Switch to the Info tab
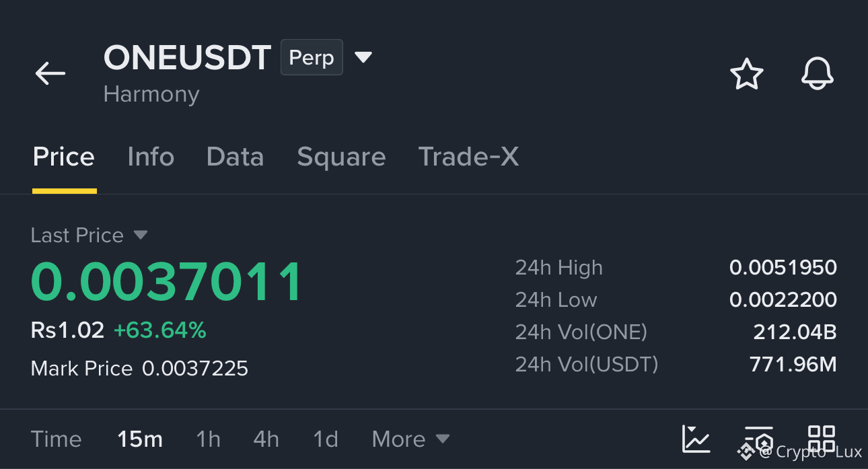The width and height of the screenshot is (868, 469). pos(151,157)
